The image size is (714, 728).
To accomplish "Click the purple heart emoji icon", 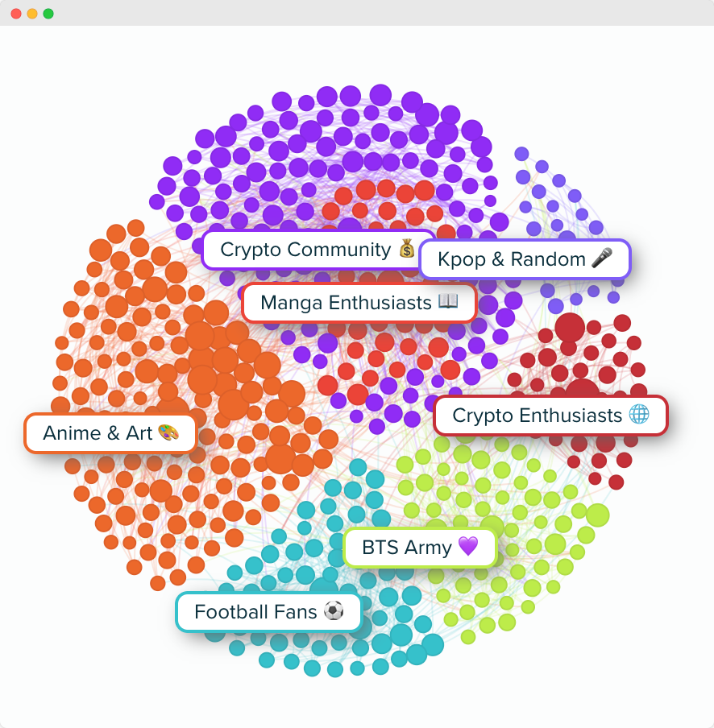I will (467, 546).
